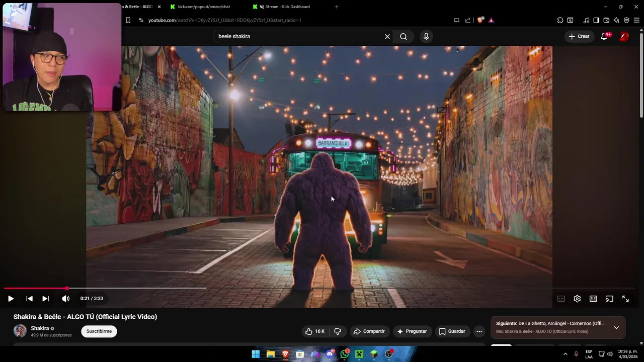The width and height of the screenshot is (644, 362).
Task: Click the red progress scrubber dot
Action: [x=67, y=288]
